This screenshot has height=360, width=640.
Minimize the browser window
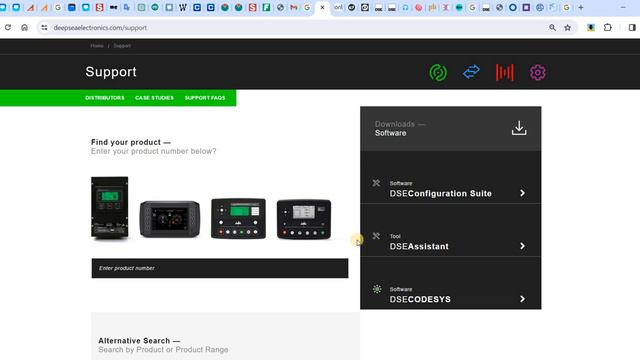[x=623, y=7]
